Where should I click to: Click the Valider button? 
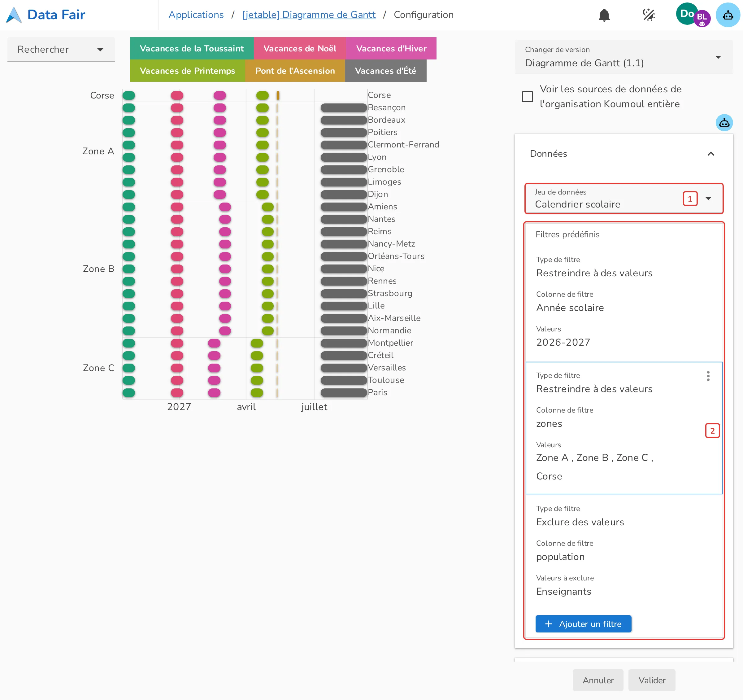click(651, 680)
